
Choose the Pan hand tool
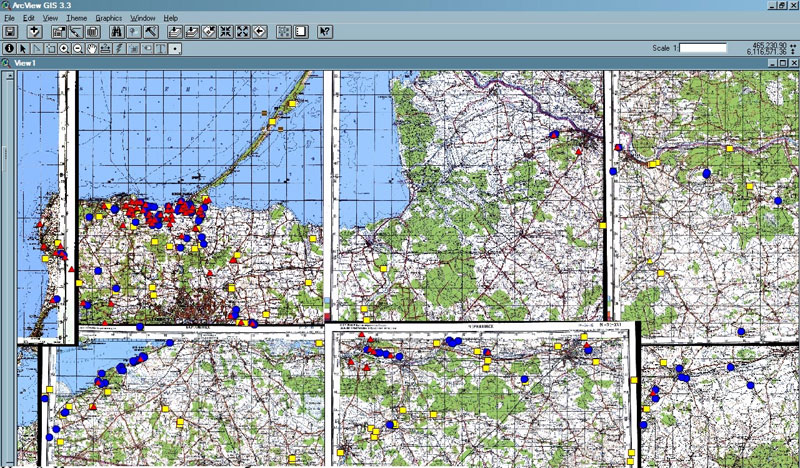pos(91,47)
